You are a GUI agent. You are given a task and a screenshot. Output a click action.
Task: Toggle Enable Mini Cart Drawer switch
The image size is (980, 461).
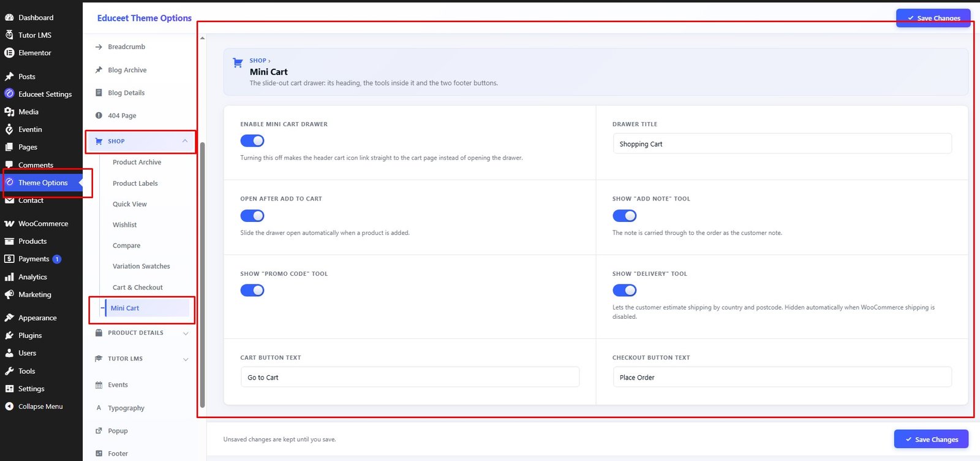click(x=252, y=141)
